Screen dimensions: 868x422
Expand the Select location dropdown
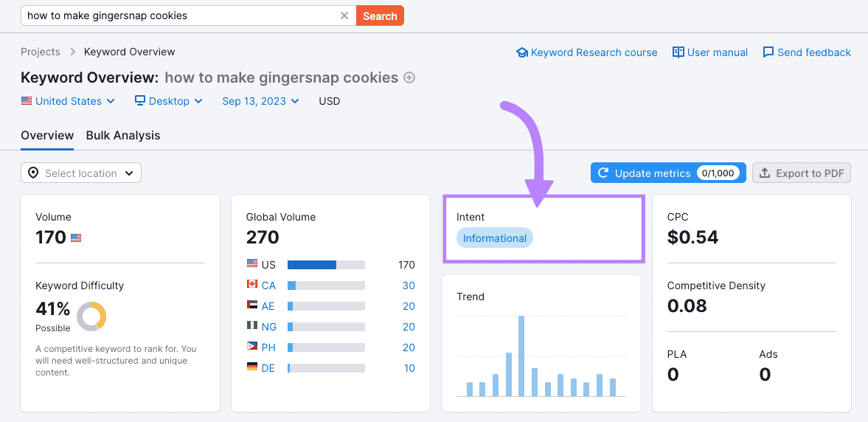(x=81, y=173)
